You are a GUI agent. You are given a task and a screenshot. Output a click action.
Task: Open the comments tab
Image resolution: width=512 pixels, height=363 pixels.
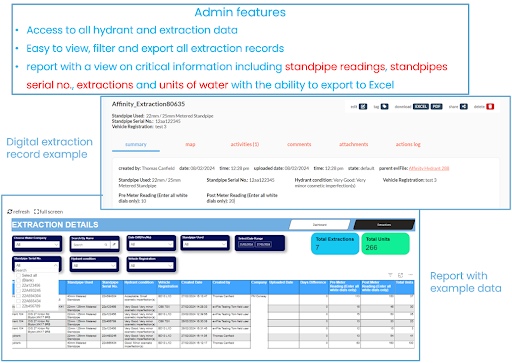(x=299, y=144)
